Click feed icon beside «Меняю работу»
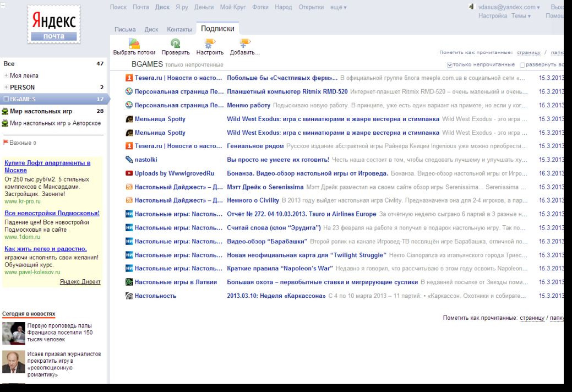The width and height of the screenshot is (572, 392). pos(129,105)
